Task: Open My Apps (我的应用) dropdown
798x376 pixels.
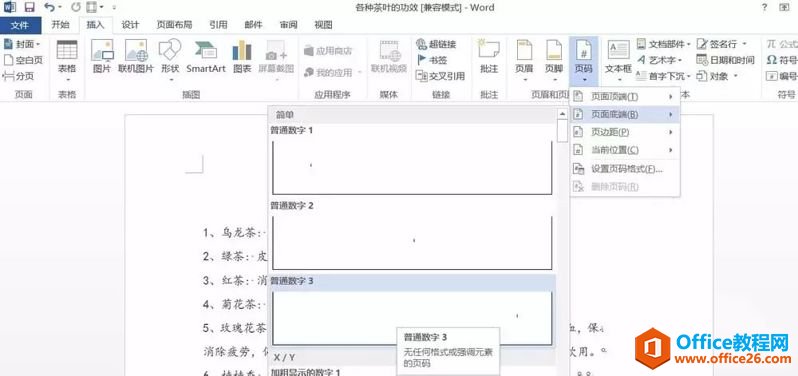Action: click(333, 73)
